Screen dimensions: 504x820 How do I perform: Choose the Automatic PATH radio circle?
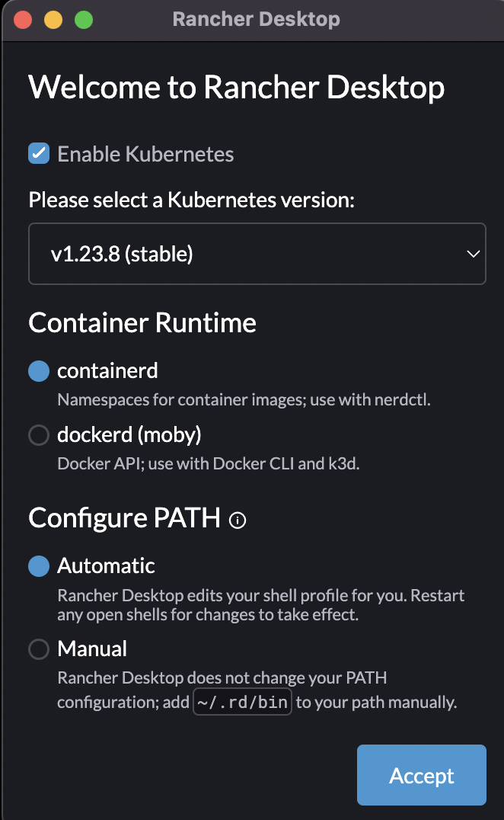[x=39, y=566]
